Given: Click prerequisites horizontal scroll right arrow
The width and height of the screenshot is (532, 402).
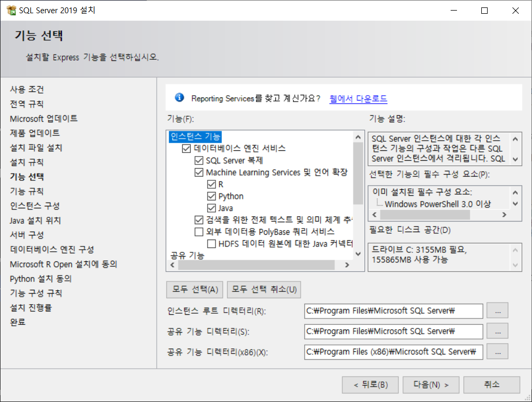Looking at the screenshot, I should click(504, 214).
